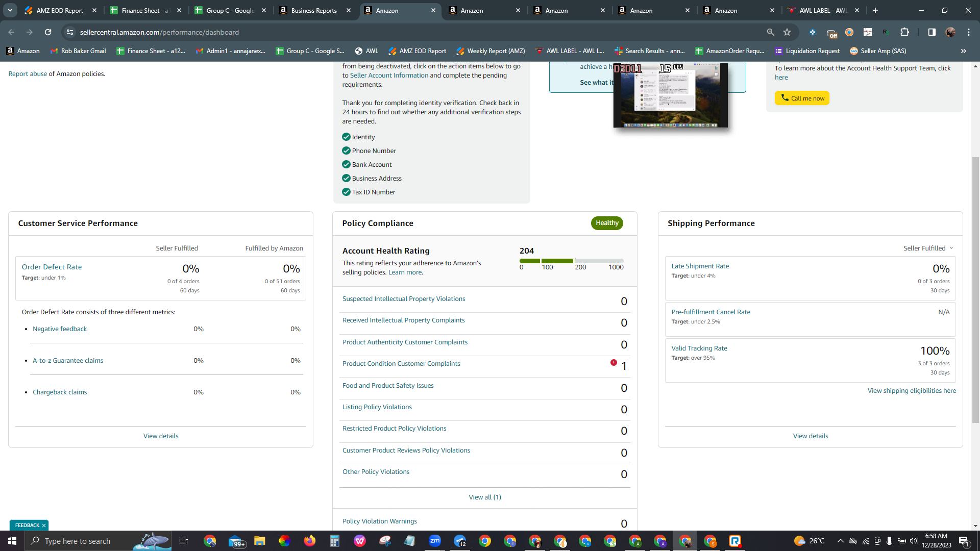
Task: Open the Seller Fulfilled dropdown in Shipping Performance
Action: 928,248
